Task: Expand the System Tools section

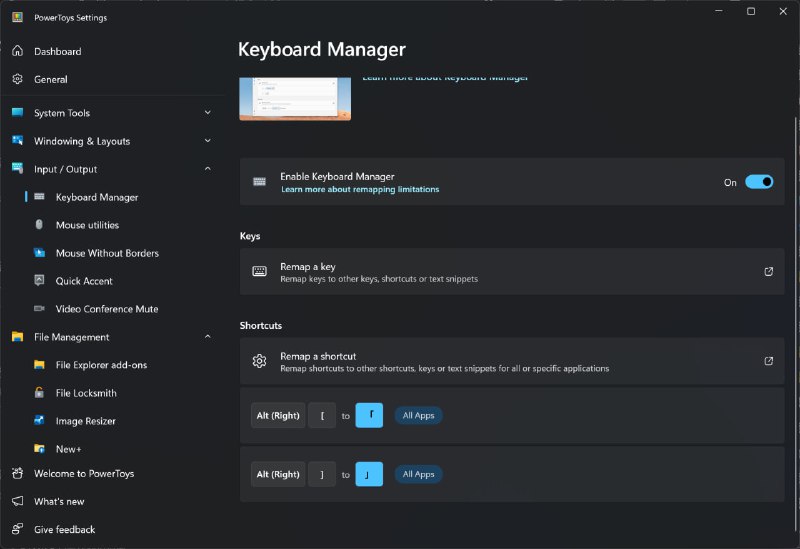Action: click(208, 113)
